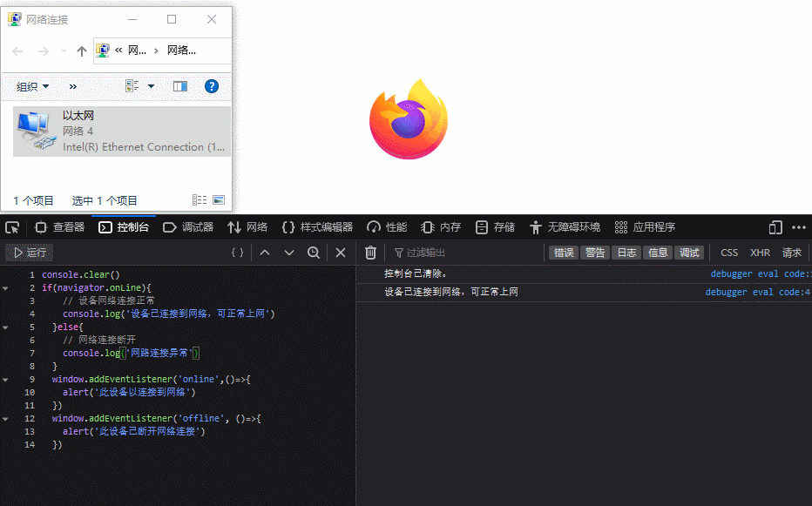Viewport: 812px width, 506px height.
Task: Open devtools more options (three dots) menu
Action: click(x=799, y=227)
